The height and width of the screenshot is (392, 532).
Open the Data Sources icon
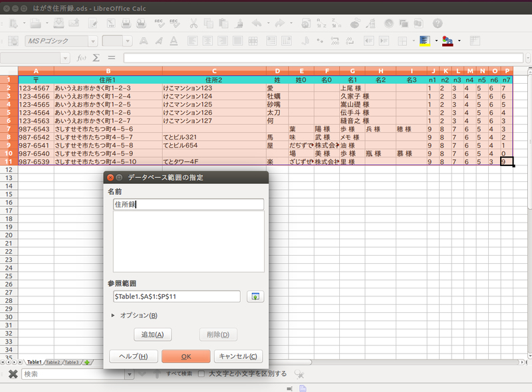[x=418, y=23]
